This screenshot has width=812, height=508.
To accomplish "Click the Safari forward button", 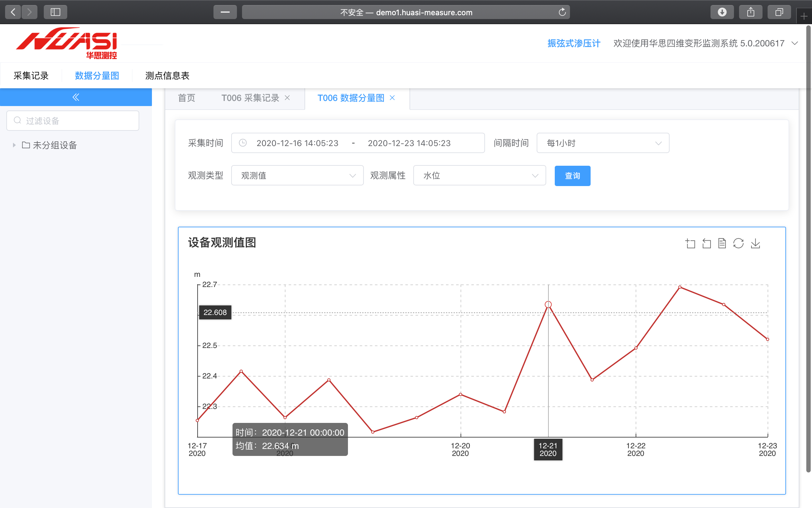I will click(x=29, y=12).
